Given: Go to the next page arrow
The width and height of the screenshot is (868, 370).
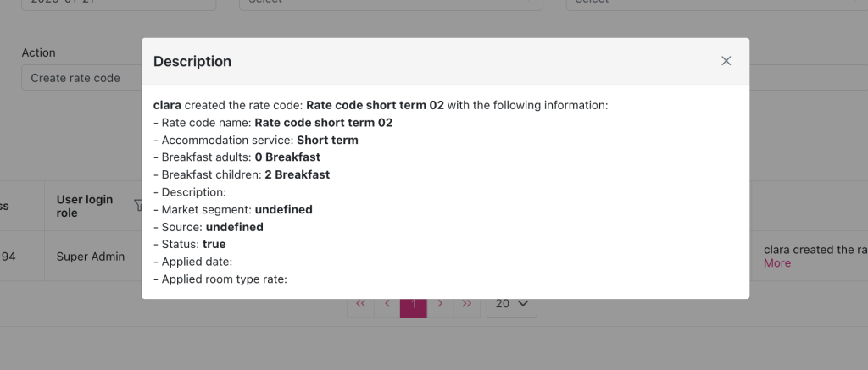Looking at the screenshot, I should (x=440, y=304).
